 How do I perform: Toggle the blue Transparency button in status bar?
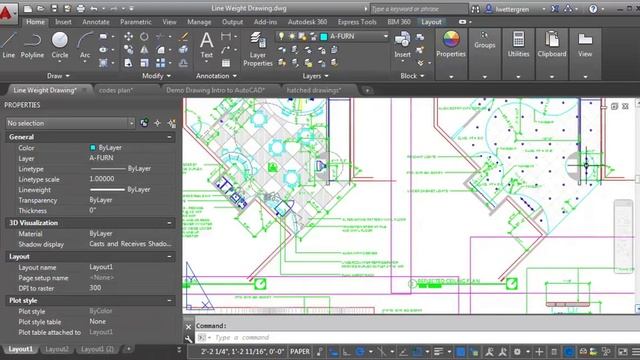pos(460,351)
